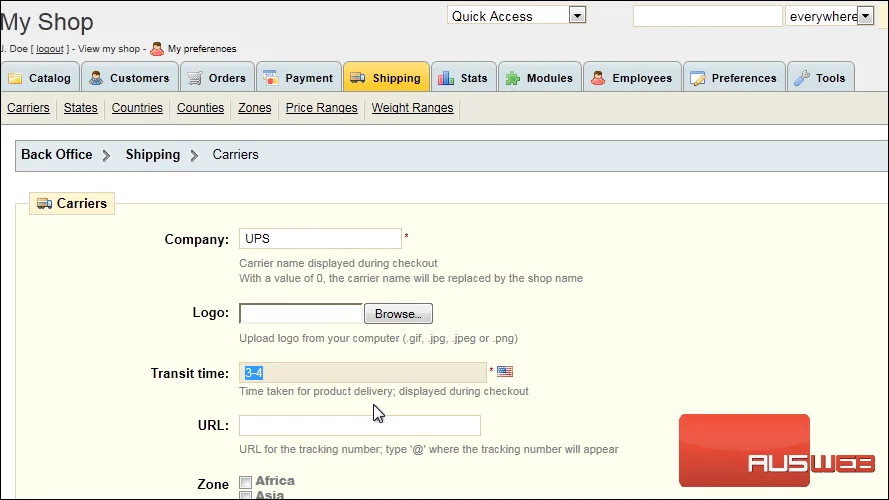Image resolution: width=889 pixels, height=500 pixels.
Task: Open the Countries submenu link
Action: pos(137,108)
